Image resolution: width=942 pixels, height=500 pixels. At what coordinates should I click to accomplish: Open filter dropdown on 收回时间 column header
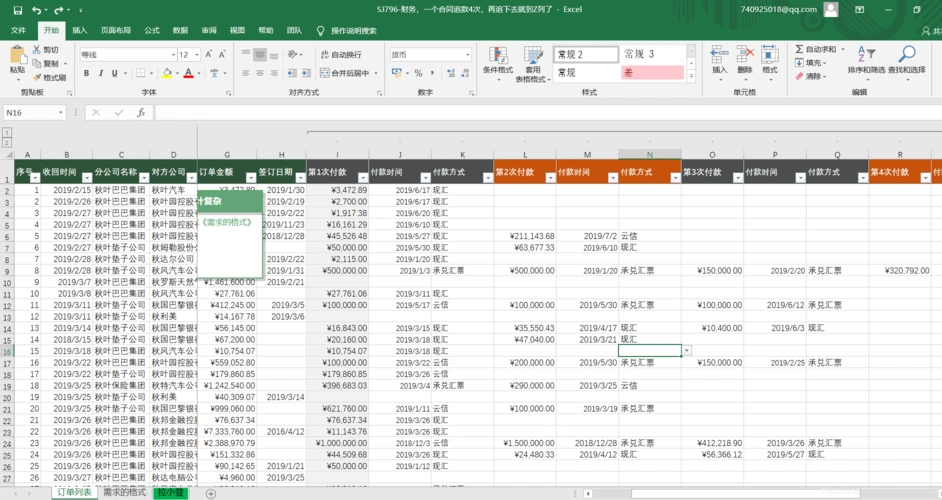87,178
